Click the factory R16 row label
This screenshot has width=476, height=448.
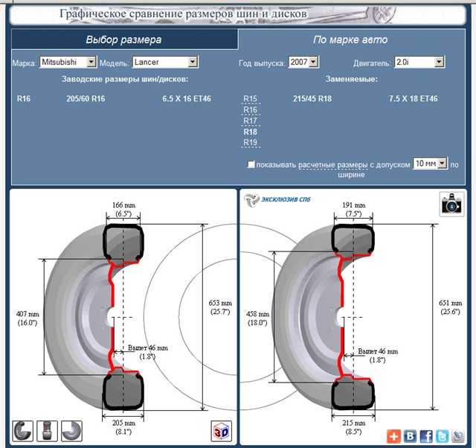24,99
